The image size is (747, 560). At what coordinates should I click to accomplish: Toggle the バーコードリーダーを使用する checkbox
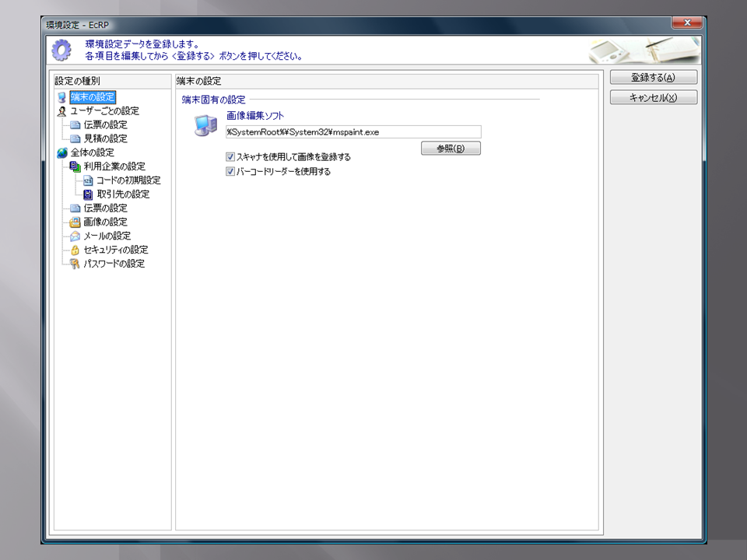[x=230, y=172]
